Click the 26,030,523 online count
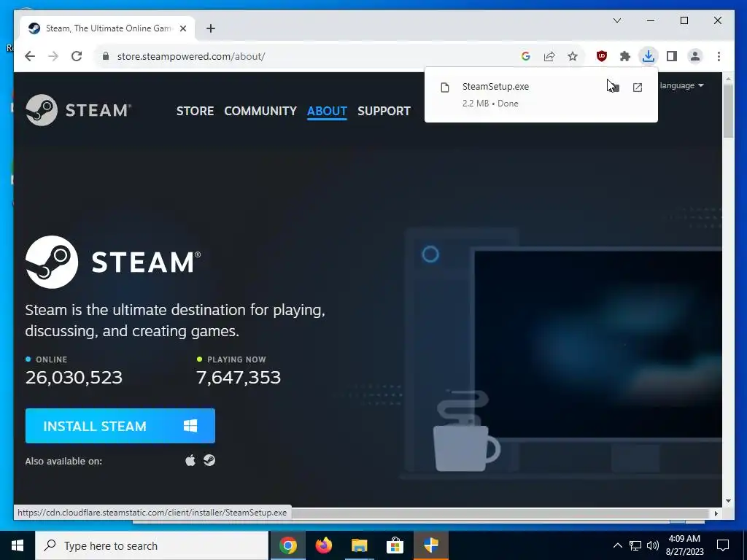 [74, 378]
